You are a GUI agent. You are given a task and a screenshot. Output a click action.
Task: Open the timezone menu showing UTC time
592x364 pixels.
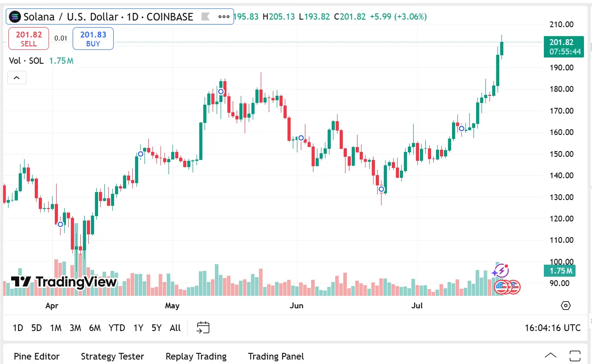coord(553,328)
